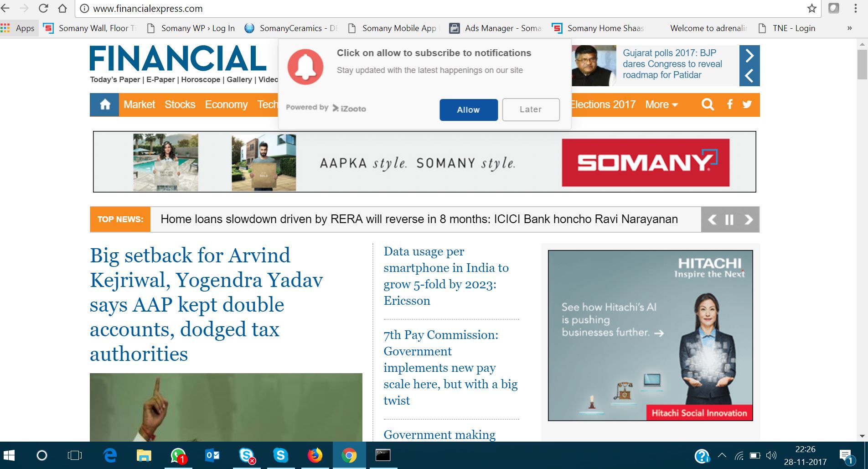The image size is (868, 469).
Task: Click the Hitachi Social Innovation ad
Action: pos(650,335)
